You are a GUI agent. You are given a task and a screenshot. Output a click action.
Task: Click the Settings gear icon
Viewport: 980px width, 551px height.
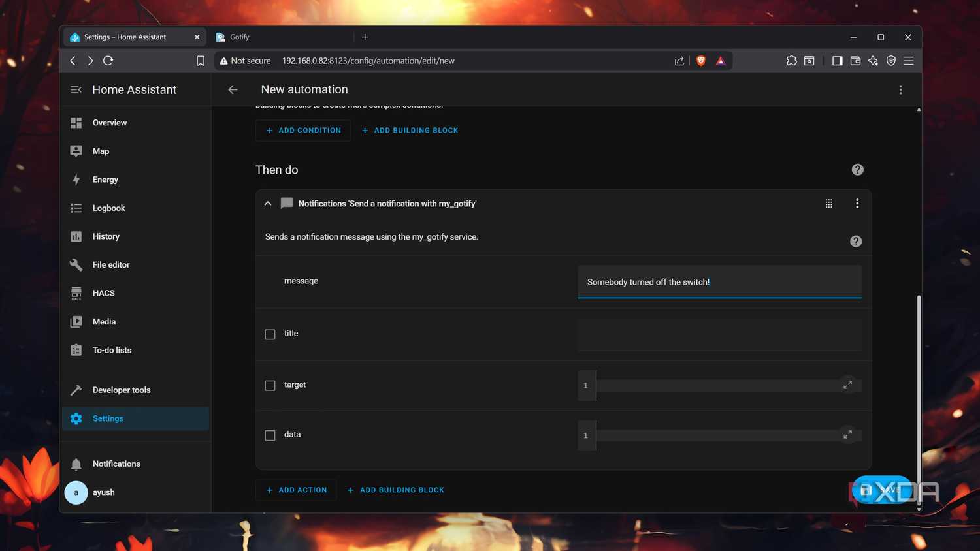[76, 418]
